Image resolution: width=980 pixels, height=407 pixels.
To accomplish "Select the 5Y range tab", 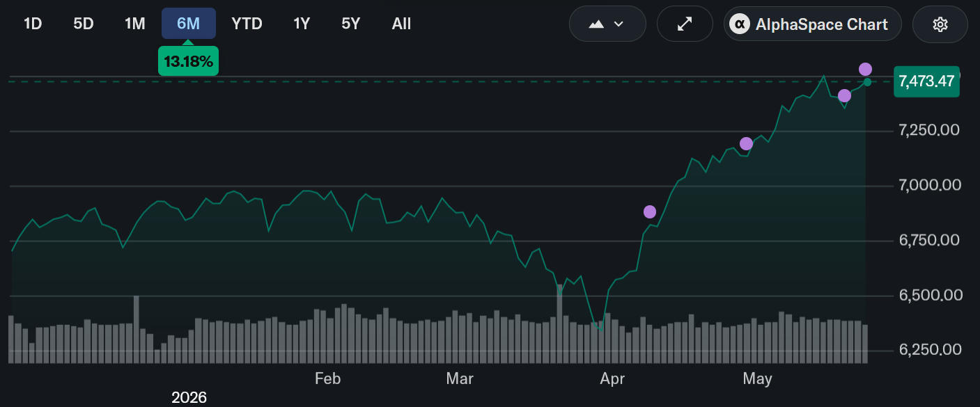I will click(x=351, y=24).
